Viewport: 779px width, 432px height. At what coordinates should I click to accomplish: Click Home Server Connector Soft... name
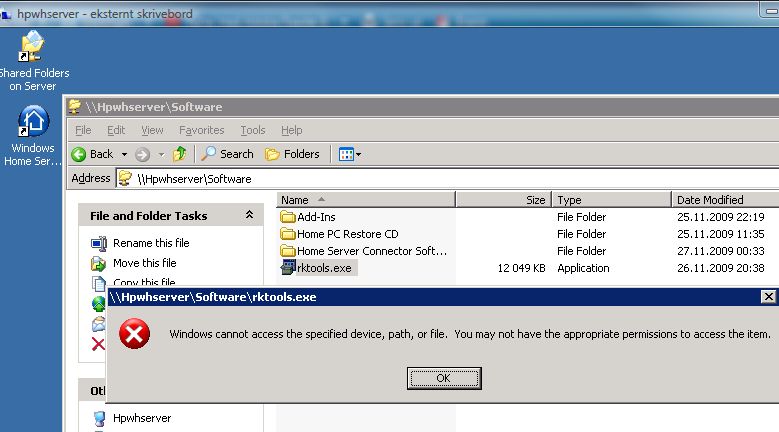click(372, 251)
